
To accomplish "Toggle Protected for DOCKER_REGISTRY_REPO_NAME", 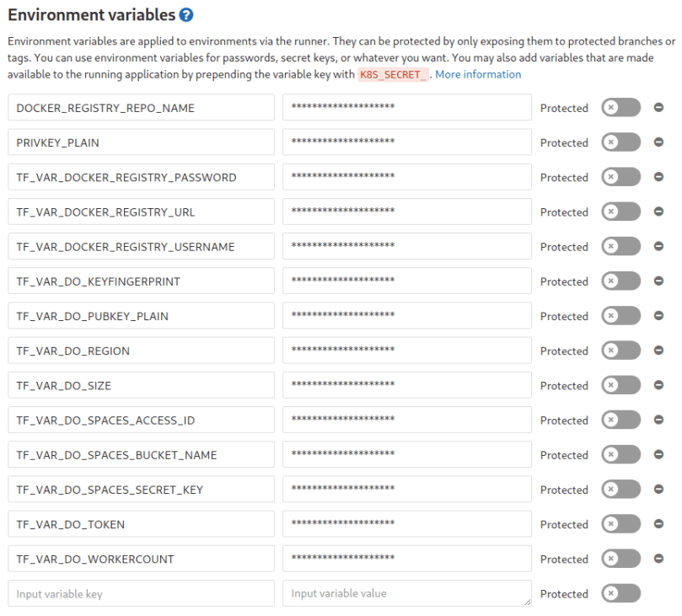I will click(x=620, y=108).
